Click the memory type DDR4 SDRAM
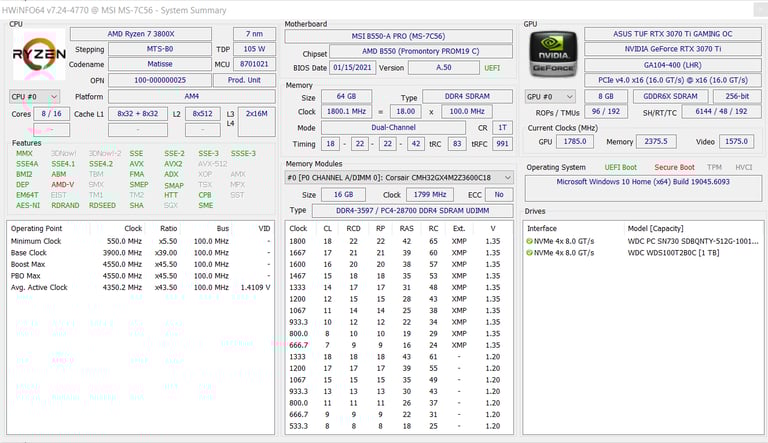Viewport: 768px width, 443px height. tap(467, 97)
